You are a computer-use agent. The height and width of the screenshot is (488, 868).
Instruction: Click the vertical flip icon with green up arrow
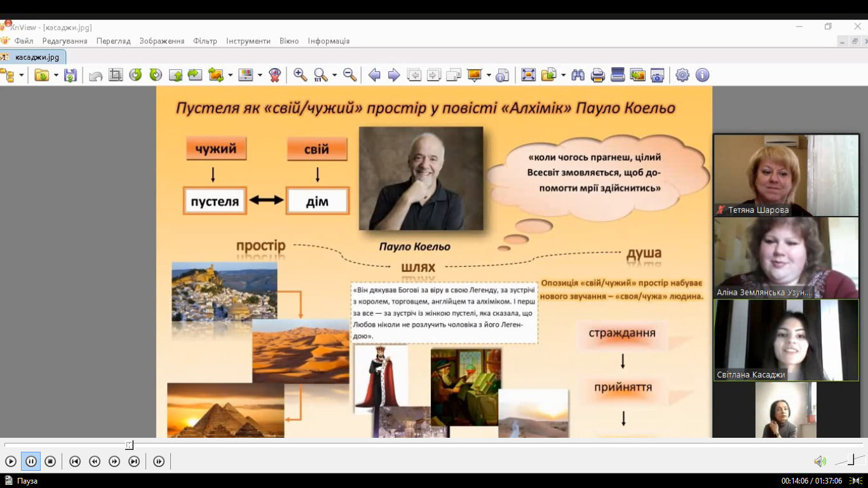(176, 75)
